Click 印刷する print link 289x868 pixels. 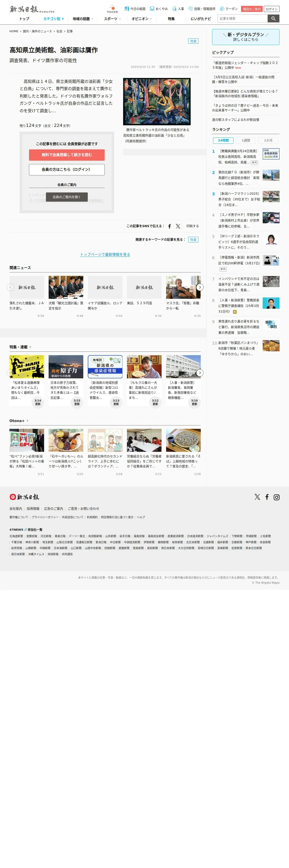click(192, 226)
